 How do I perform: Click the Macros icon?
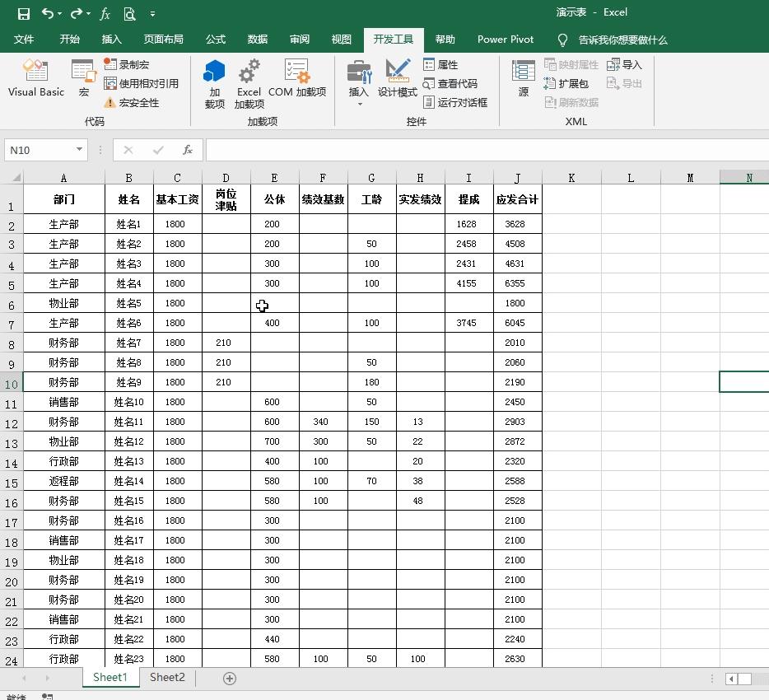(83, 79)
